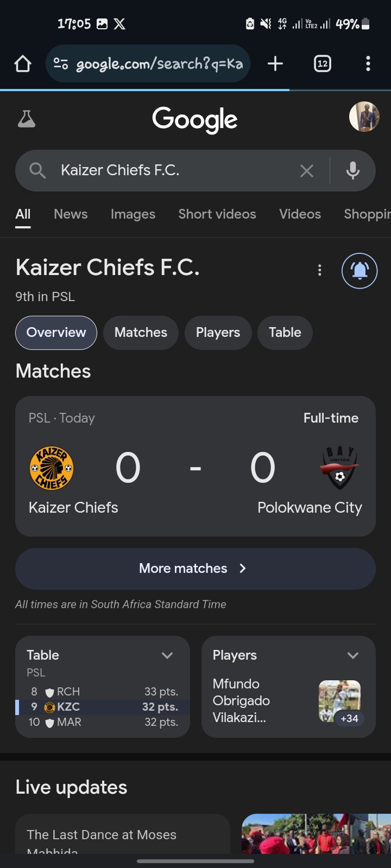This screenshot has height=868, width=391.
Task: Select the Matches chip
Action: pyautogui.click(x=141, y=333)
